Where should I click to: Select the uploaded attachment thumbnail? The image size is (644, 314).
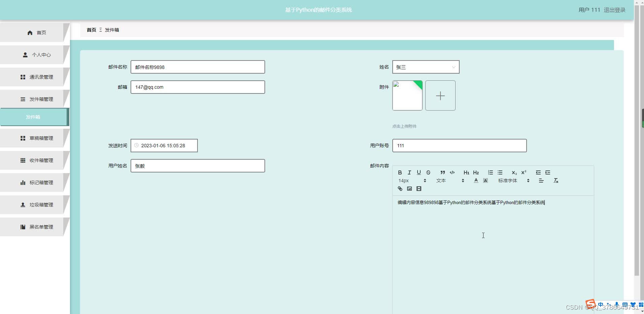tap(407, 95)
